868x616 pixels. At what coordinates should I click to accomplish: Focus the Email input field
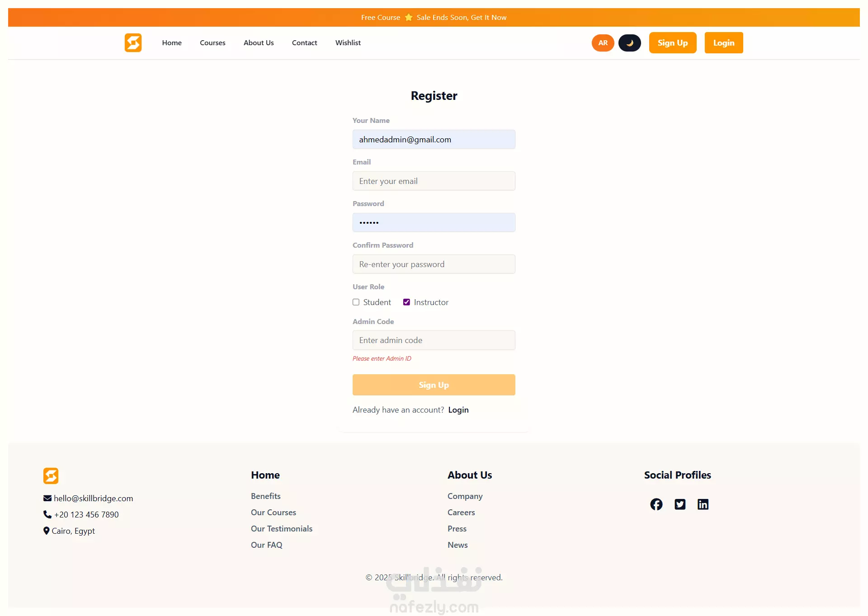(434, 181)
